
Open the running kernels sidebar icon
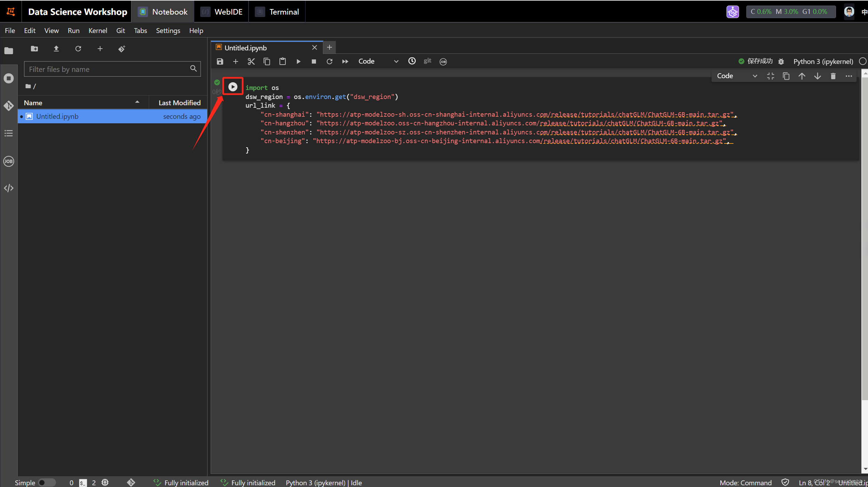(9, 78)
